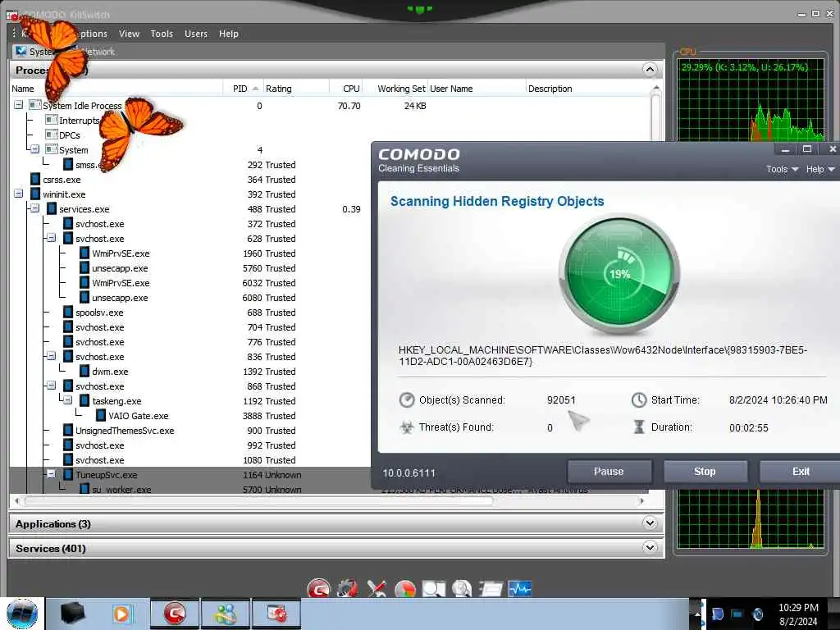The image size is (840, 630).
Task: Click the blue pulse monitor icon in dock
Action: (x=519, y=589)
